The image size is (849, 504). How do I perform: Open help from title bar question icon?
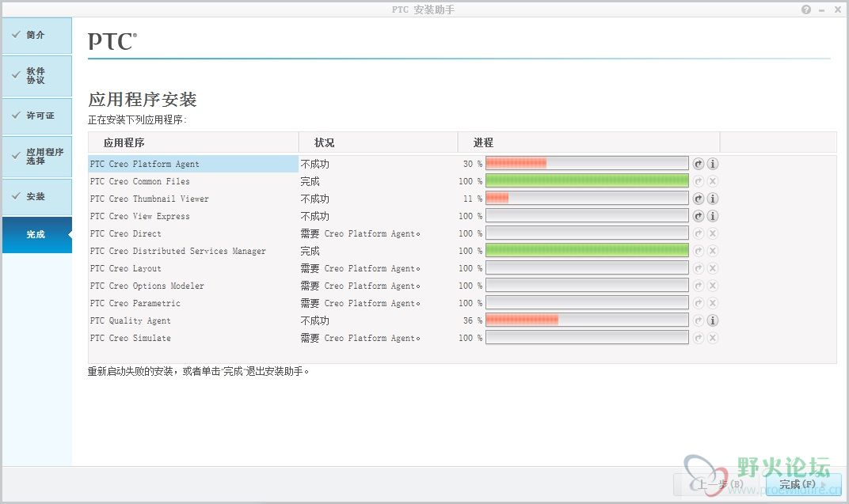(806, 9)
